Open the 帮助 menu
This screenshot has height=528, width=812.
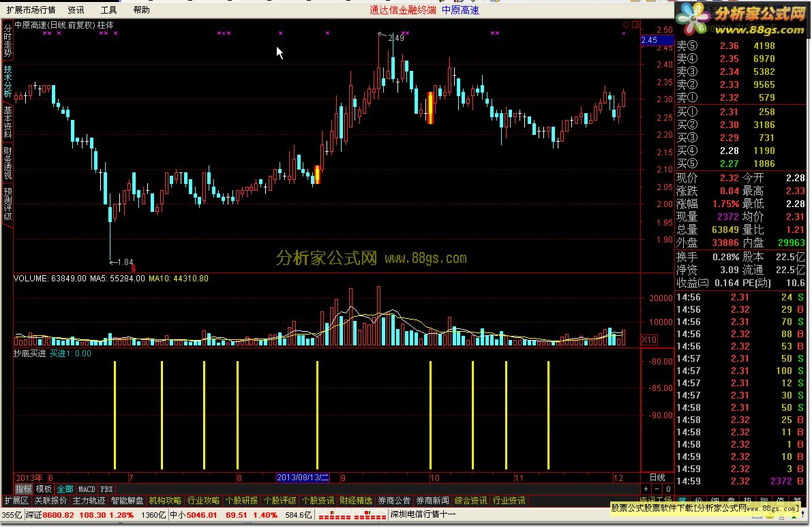coord(141,10)
